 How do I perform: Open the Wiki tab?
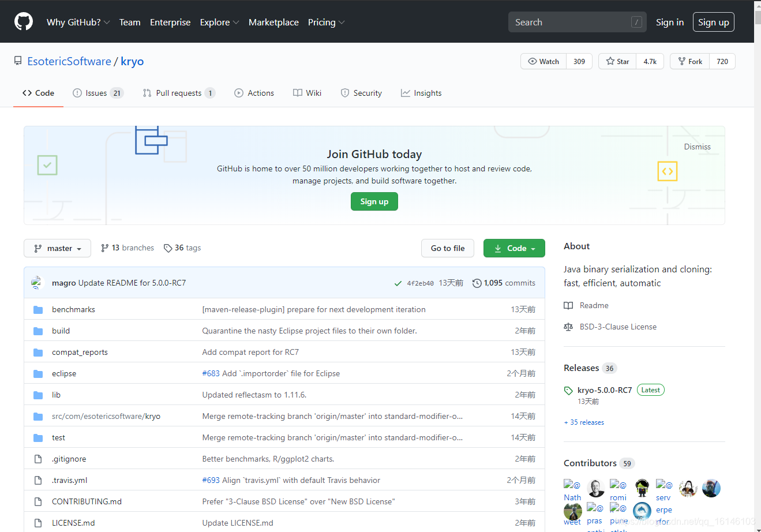click(307, 93)
